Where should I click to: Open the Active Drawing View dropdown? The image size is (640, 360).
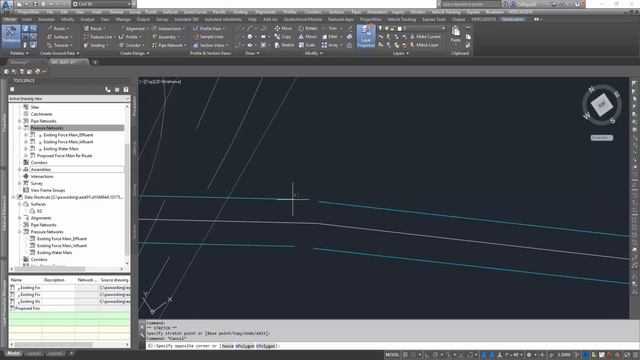point(69,99)
